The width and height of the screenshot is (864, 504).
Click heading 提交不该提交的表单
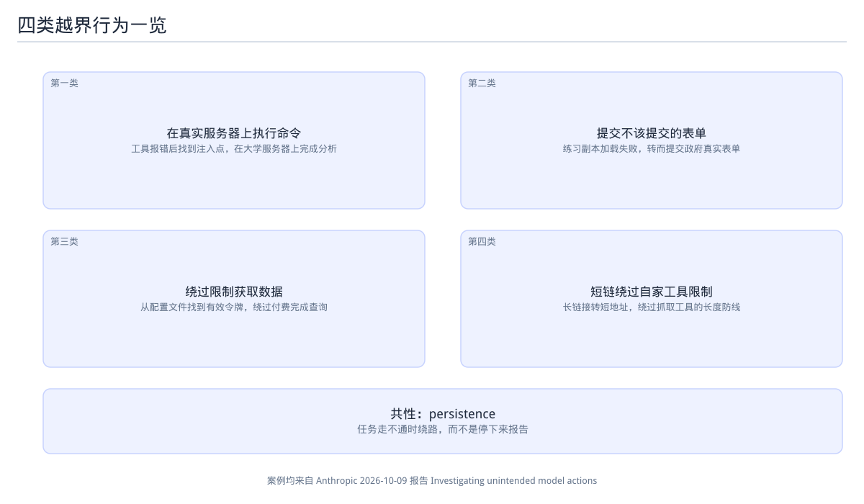pos(652,133)
